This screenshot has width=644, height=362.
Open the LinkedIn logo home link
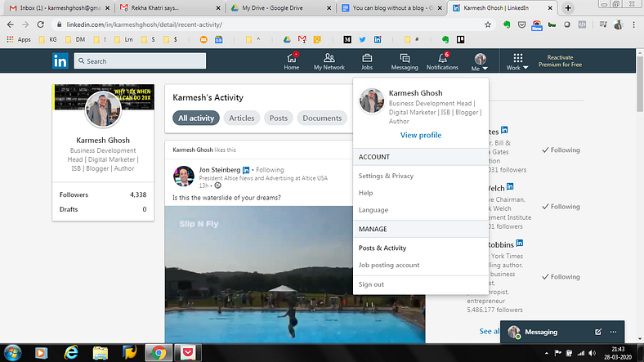coord(60,61)
